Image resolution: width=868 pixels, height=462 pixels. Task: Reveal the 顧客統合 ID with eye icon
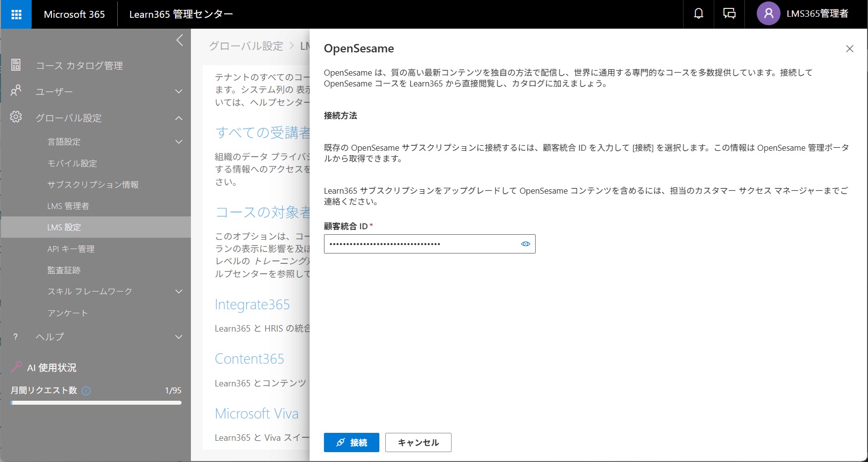tap(525, 244)
